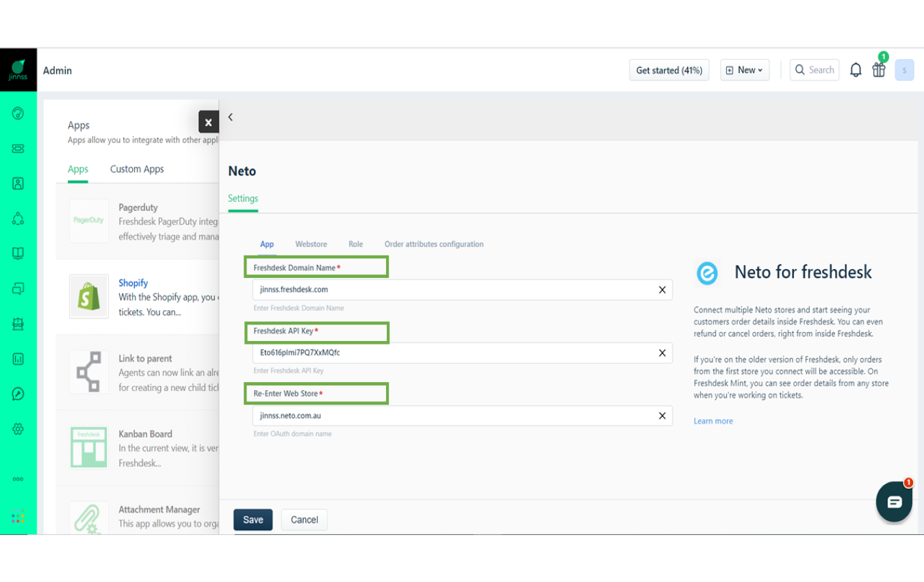
Task: Switch to the Custom Apps tab
Action: tap(136, 169)
